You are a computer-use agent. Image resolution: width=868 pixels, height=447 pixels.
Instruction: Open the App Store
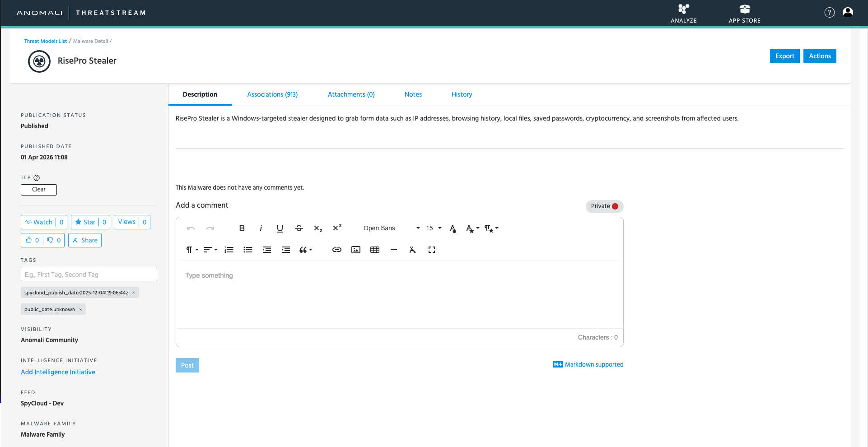coord(744,13)
